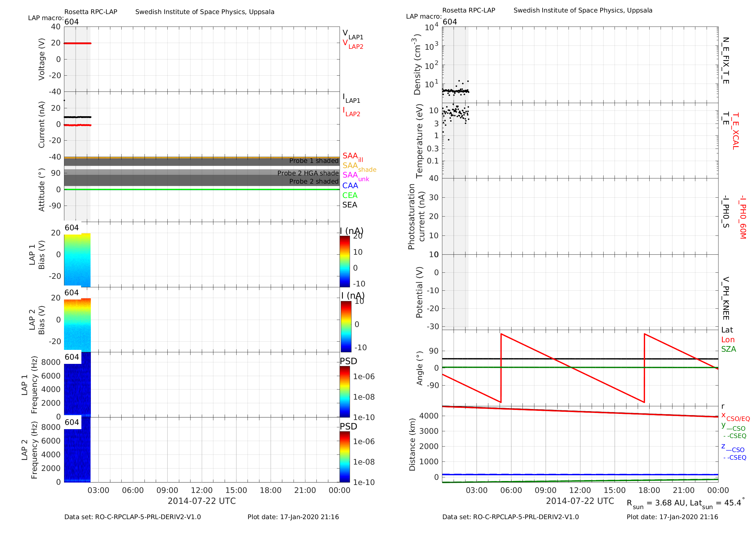756x535 pixels.
Task: Click the 'Distance (km)' axis label
Action: (x=412, y=445)
